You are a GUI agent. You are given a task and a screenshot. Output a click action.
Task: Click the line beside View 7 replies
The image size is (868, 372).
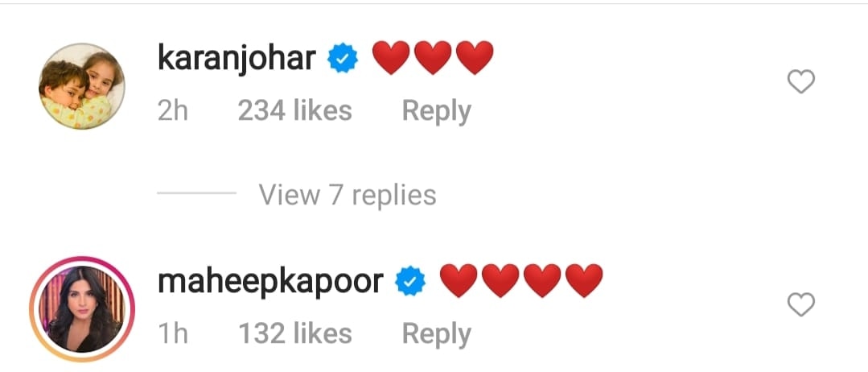(x=196, y=193)
